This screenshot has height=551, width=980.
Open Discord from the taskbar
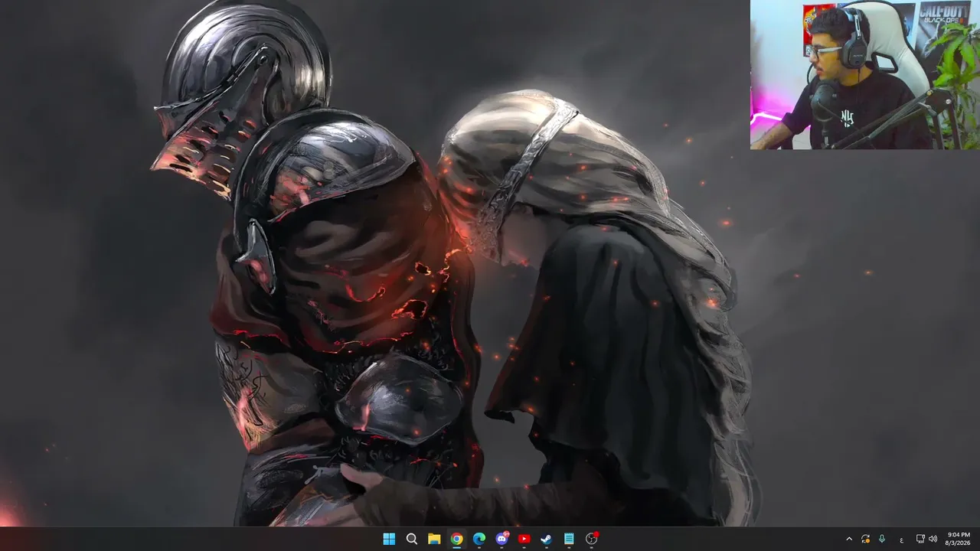pos(501,539)
